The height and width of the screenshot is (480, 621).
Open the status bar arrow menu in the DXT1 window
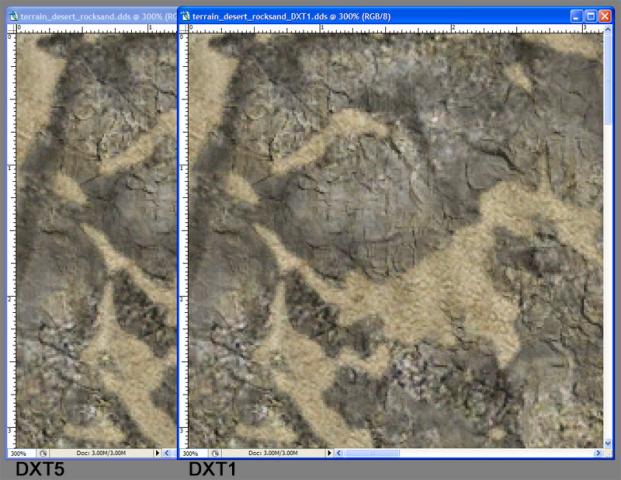point(331,453)
